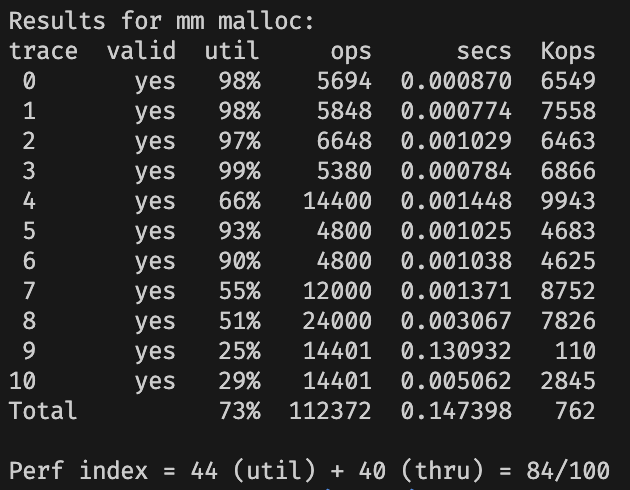Image resolution: width=630 pixels, height=490 pixels.
Task: Click the trace number 10 row label
Action: 22,381
